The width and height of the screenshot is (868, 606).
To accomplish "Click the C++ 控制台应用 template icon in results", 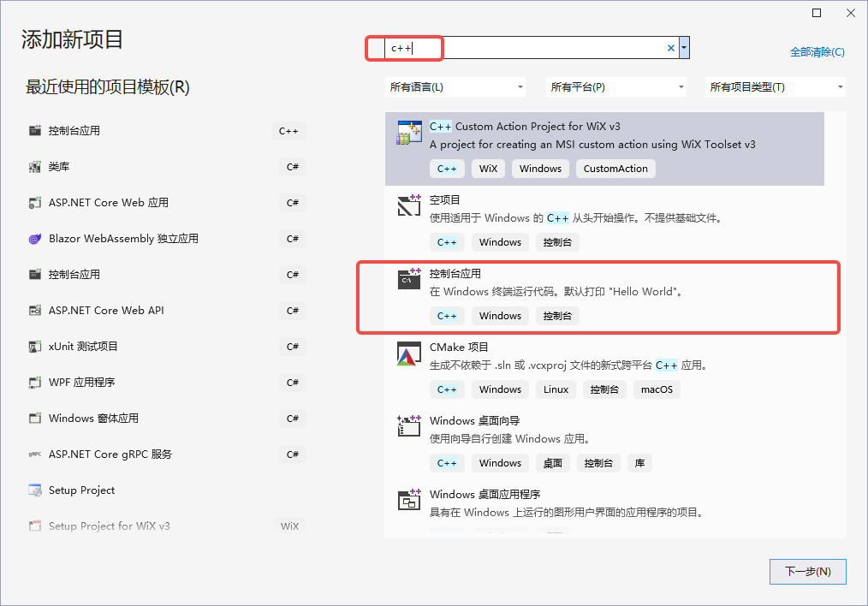I will pyautogui.click(x=409, y=279).
